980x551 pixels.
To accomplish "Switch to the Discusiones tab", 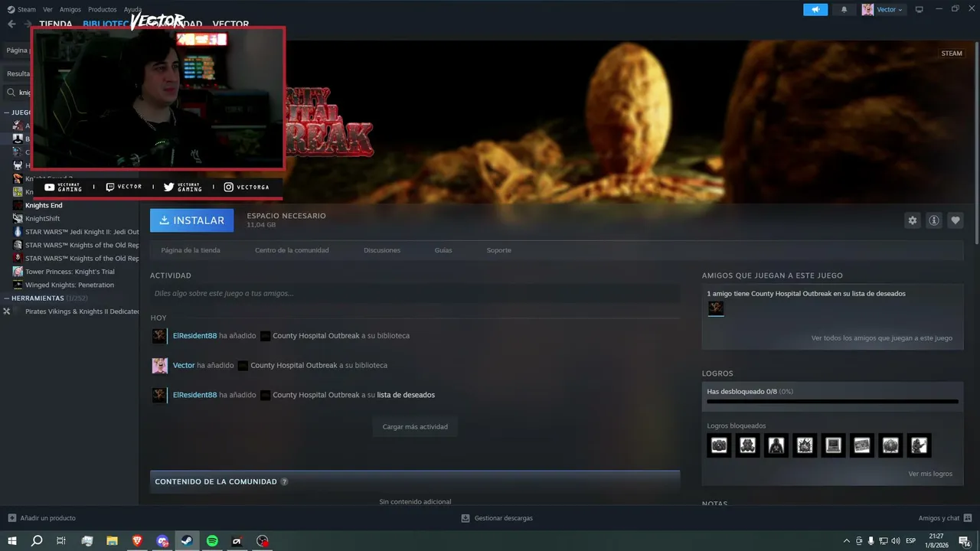I will click(x=382, y=250).
